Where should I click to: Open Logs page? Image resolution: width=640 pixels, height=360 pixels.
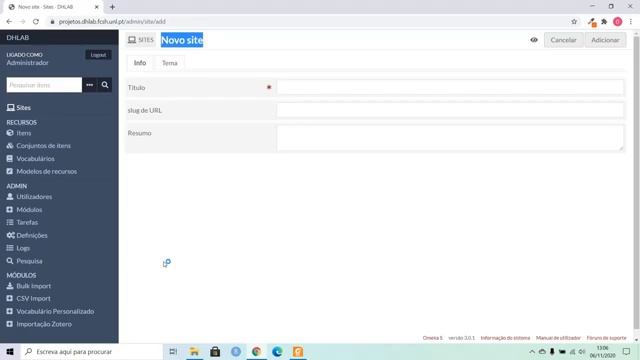(x=18, y=248)
